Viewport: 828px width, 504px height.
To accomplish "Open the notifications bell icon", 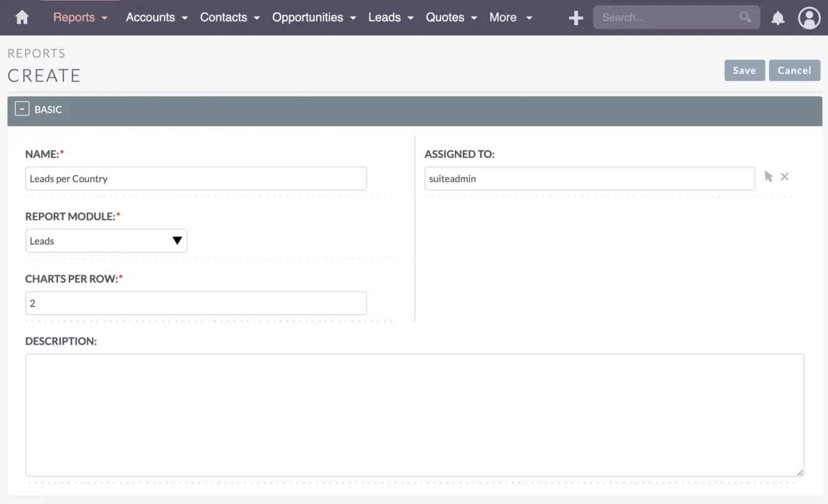I will 778,18.
